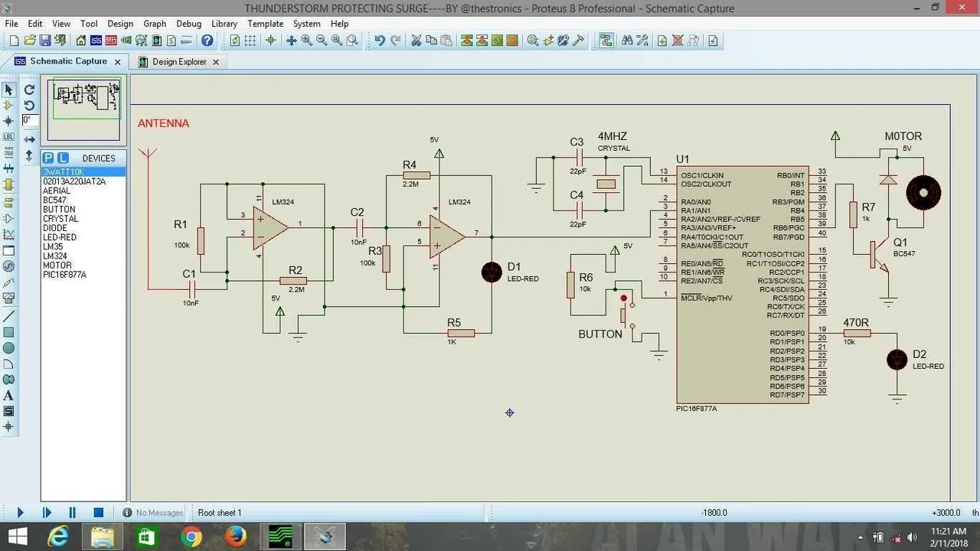Open the blue ISIS Schematic Capture toolbar icon
980x551 pixels.
96,40
